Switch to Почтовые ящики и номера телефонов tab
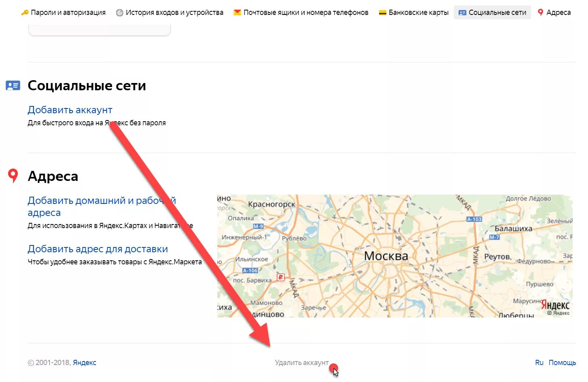 301,12
